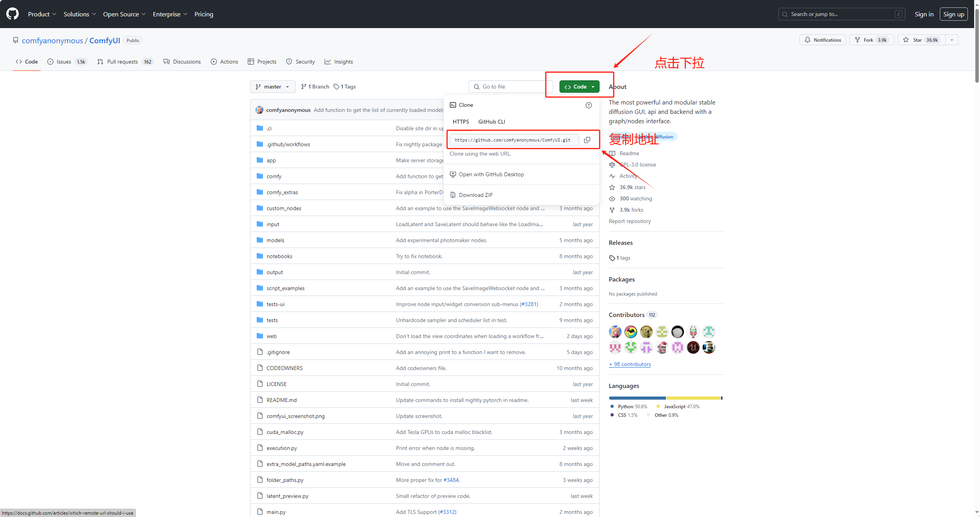Click the first contributor avatar
Image resolution: width=980 pixels, height=517 pixels.
point(615,332)
